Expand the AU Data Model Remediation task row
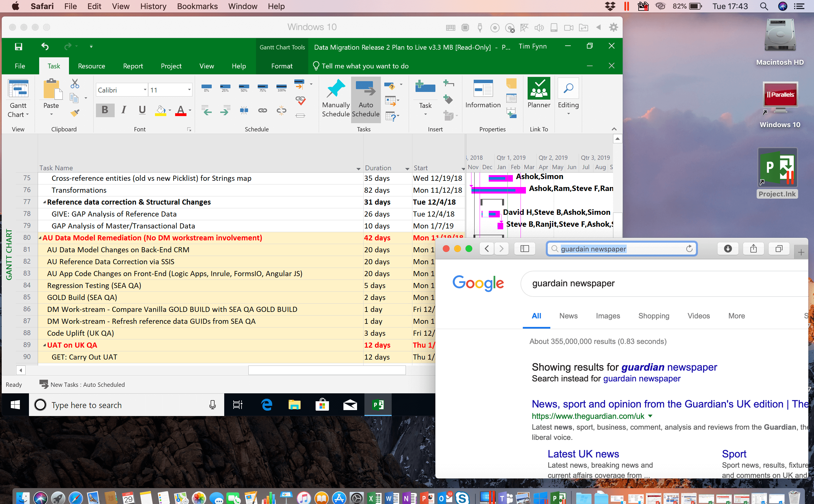 tap(40, 238)
